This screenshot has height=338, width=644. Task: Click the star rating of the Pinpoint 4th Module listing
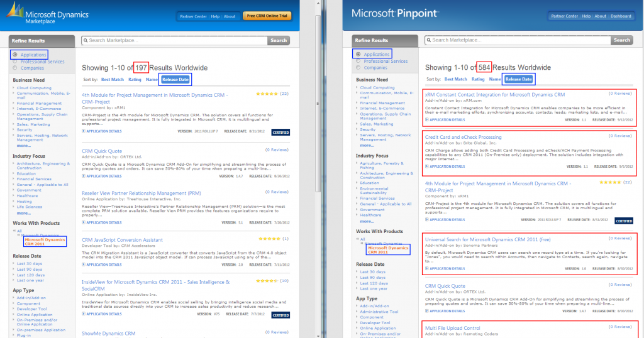tap(610, 182)
